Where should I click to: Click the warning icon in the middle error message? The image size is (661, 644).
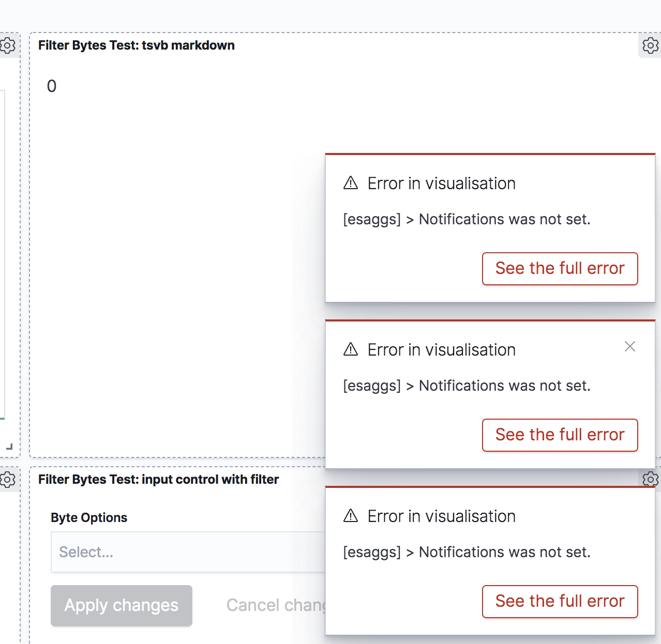351,349
